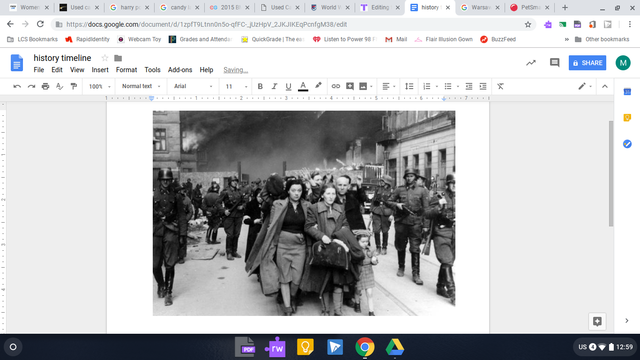640x360 pixels.
Task: Open the File menu
Action: click(x=39, y=70)
